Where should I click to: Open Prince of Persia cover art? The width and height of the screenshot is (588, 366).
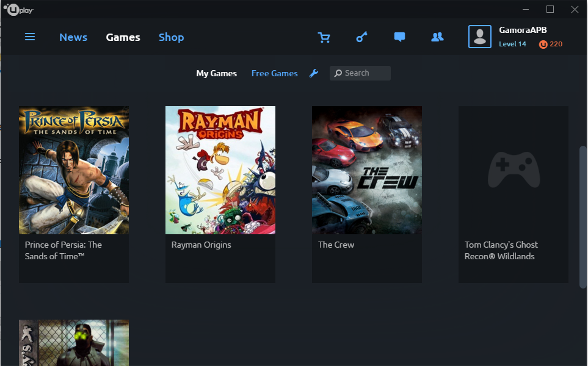(x=74, y=170)
